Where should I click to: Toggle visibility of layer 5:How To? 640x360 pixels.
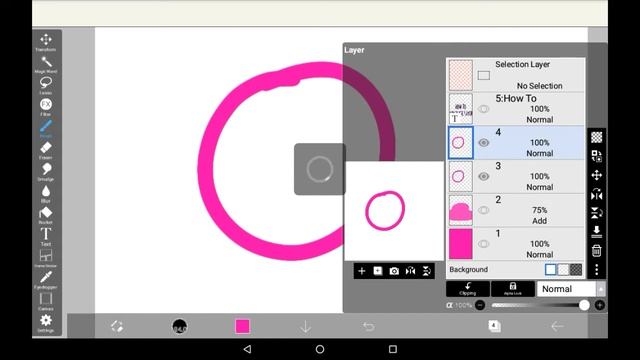pyautogui.click(x=484, y=109)
